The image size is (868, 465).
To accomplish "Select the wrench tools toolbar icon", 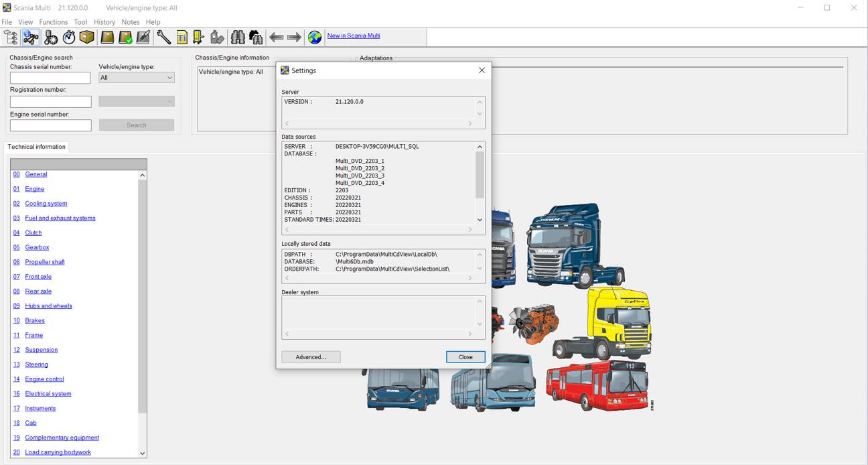I will (x=163, y=37).
